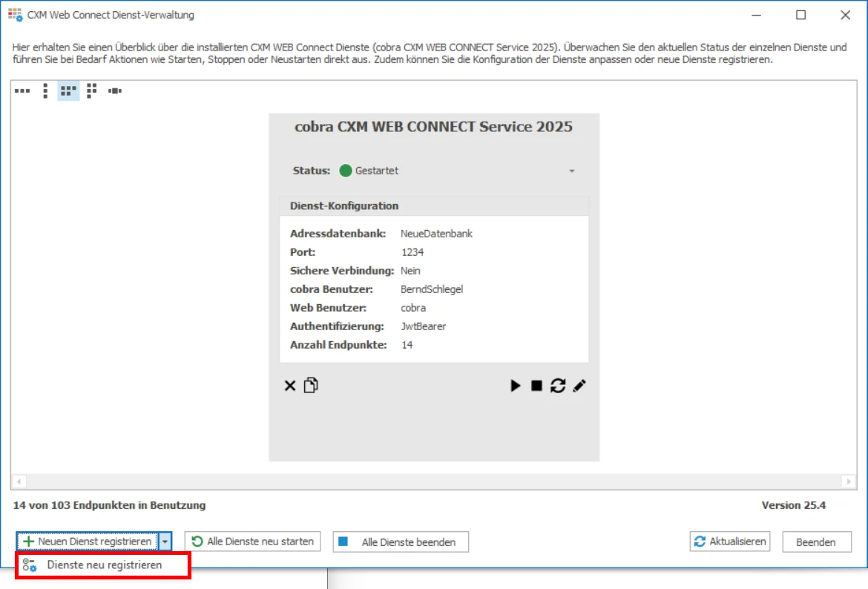Refresh the list via Aktualisieren
This screenshot has width=868, height=589.
730,542
